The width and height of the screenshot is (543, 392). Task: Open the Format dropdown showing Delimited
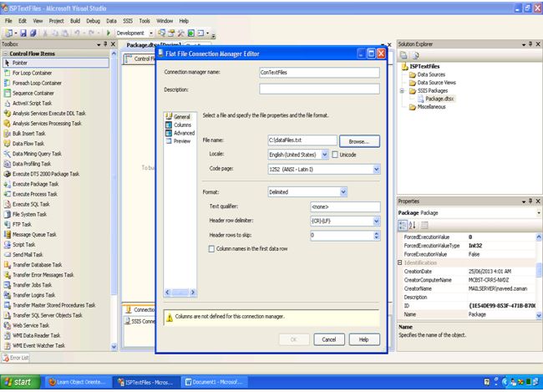pyautogui.click(x=343, y=191)
